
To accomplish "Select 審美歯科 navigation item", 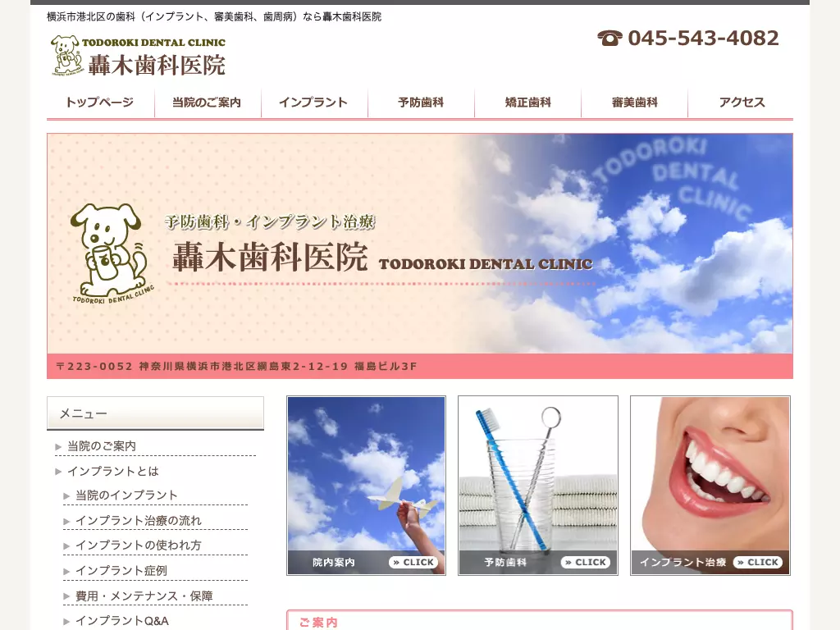I will click(x=634, y=103).
